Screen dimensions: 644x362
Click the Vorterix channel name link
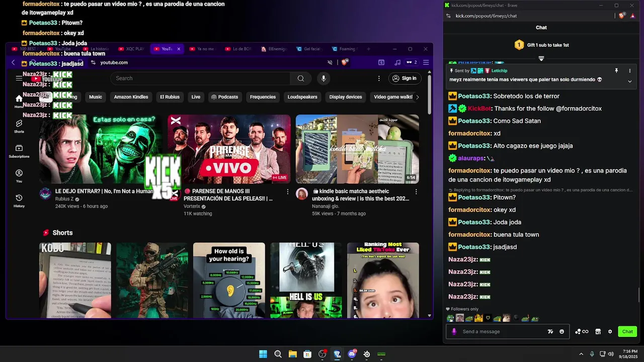[192, 206]
